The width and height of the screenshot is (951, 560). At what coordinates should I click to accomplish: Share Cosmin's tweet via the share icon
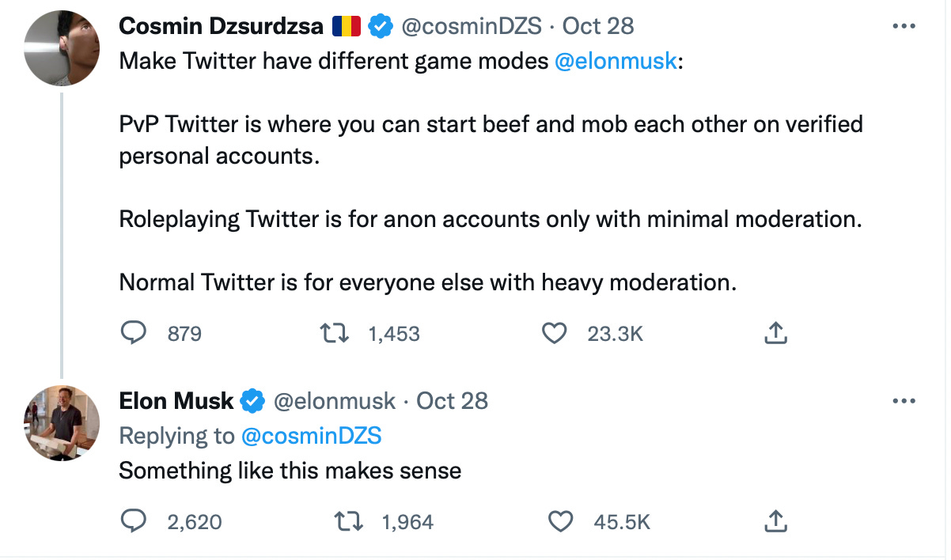click(x=776, y=334)
